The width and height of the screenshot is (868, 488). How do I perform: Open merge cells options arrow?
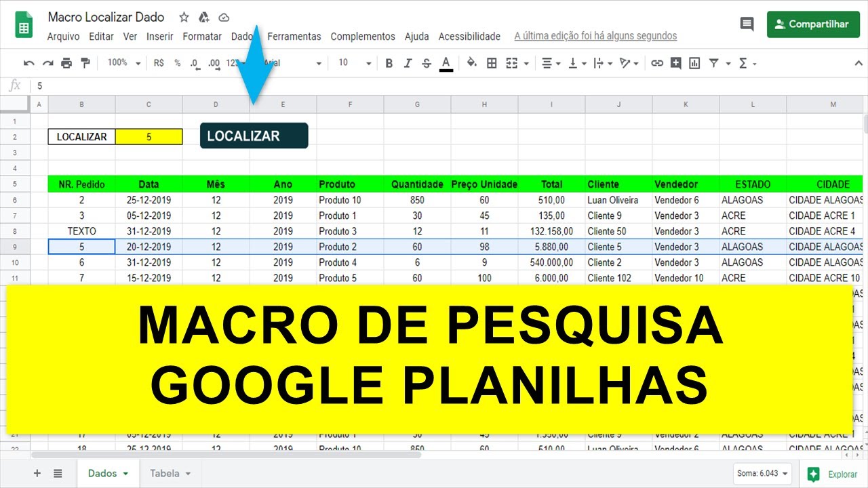click(526, 64)
